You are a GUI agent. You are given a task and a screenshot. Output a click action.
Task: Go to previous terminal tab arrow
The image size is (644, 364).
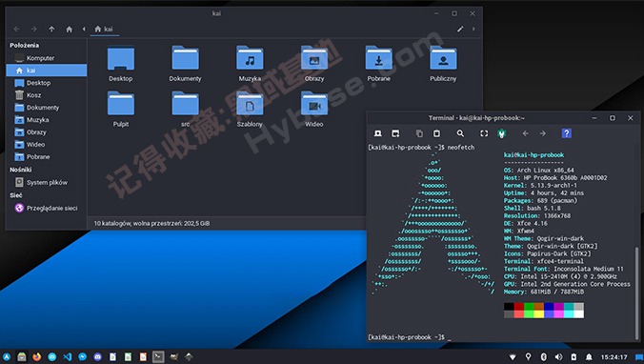525,133
